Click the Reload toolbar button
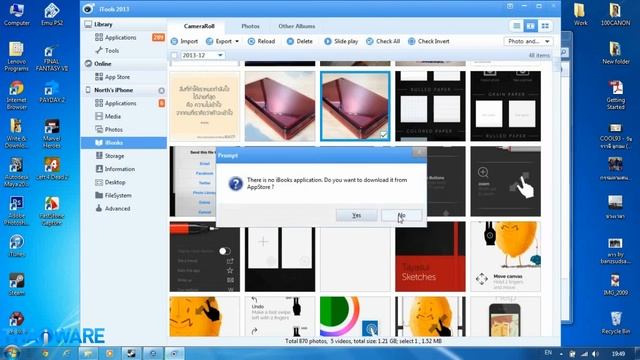640x360 pixels. pyautogui.click(x=262, y=41)
